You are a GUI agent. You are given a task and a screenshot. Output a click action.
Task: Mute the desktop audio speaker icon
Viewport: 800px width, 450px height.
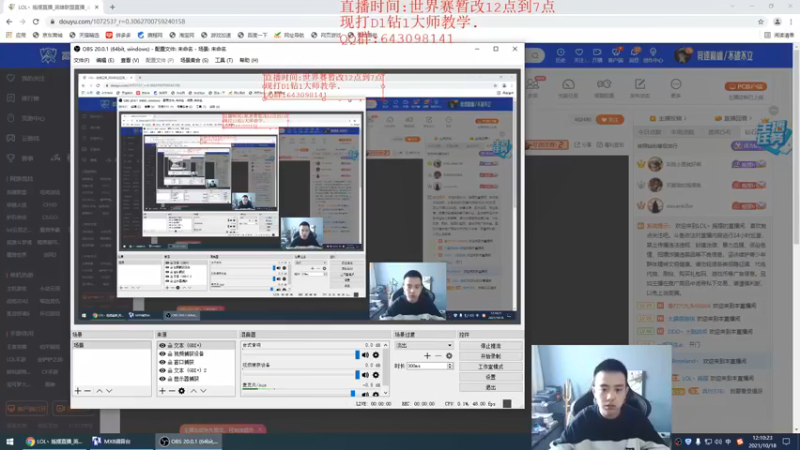(365, 355)
